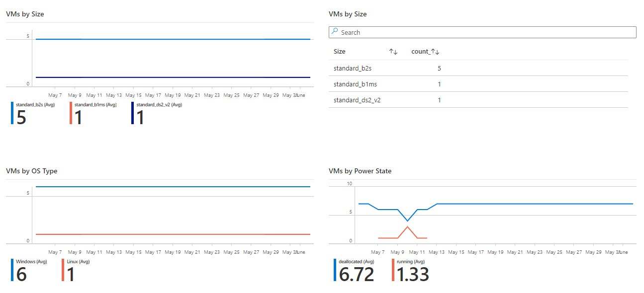Screen dimensions: 644x293
Task: Click the blue standard_b2s legend color bar
Action: 12,113
